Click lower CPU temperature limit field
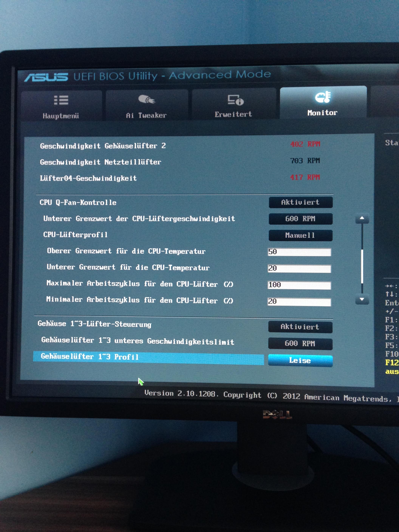 click(x=299, y=269)
